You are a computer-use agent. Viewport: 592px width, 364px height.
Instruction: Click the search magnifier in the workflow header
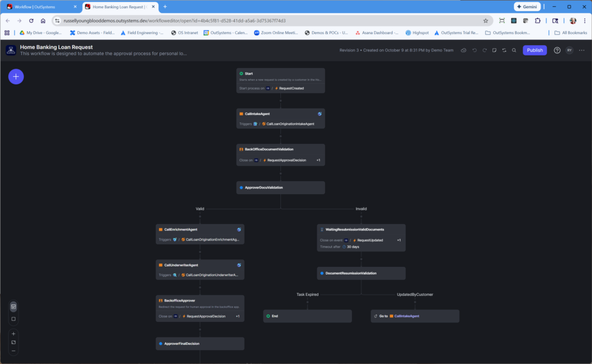point(514,50)
